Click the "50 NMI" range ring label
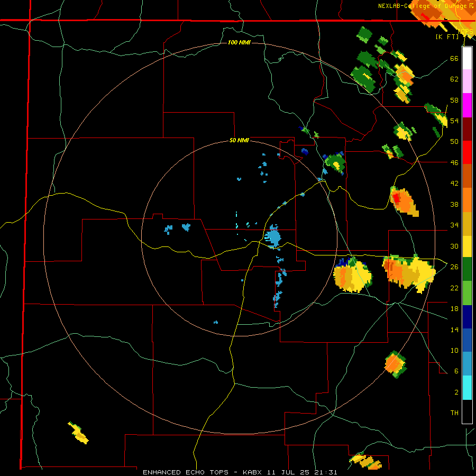 pos(239,140)
